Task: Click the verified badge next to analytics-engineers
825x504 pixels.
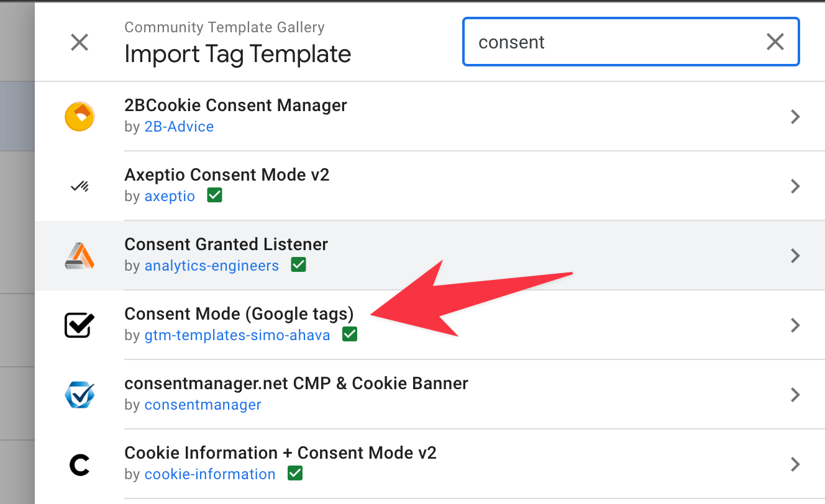Action: point(298,266)
